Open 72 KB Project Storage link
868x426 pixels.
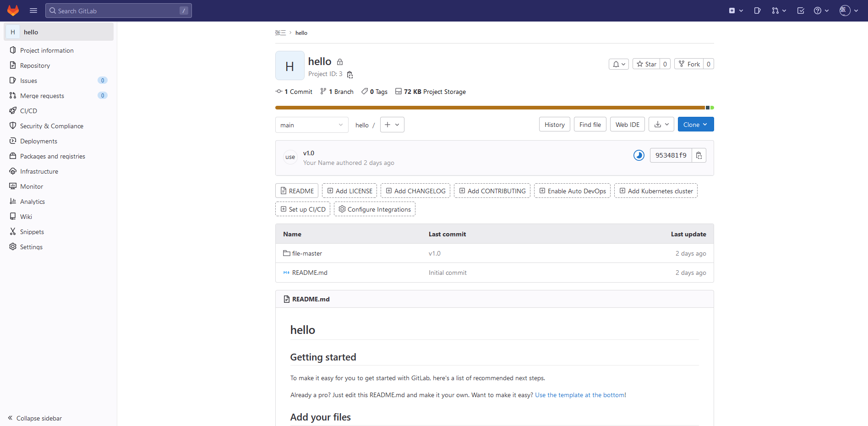point(431,92)
